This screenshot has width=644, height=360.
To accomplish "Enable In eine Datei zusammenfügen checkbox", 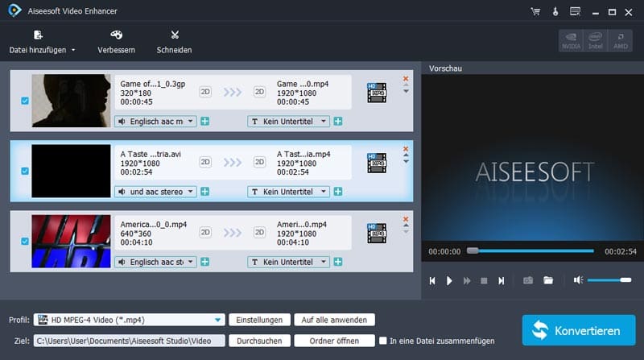I will (x=383, y=341).
